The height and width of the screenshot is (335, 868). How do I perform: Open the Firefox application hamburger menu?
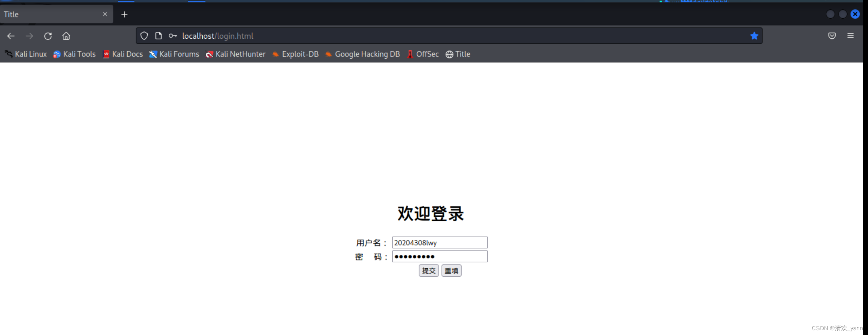click(x=851, y=36)
